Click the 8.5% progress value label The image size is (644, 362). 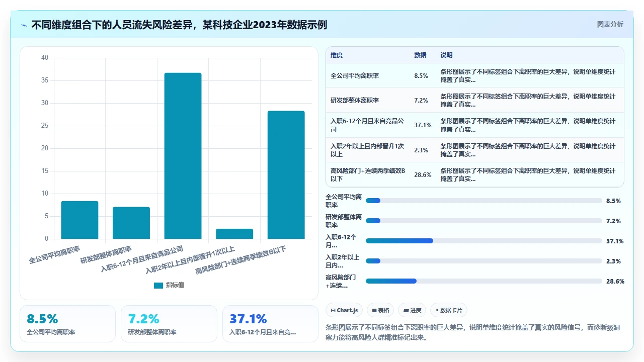(x=613, y=201)
